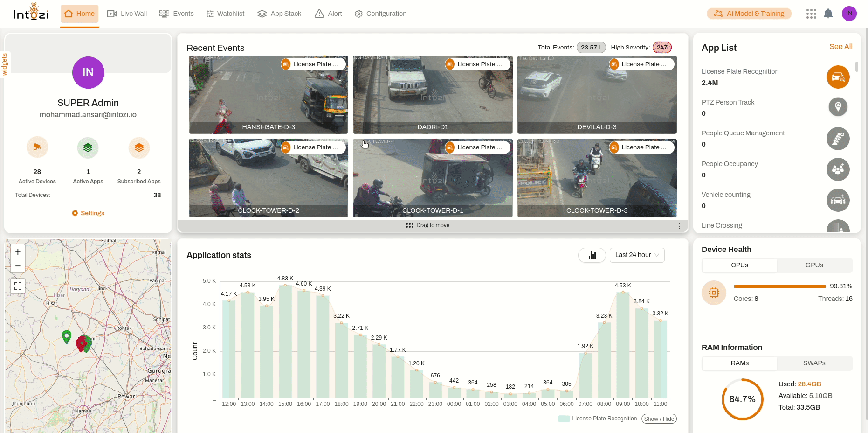Image resolution: width=868 pixels, height=433 pixels.
Task: Switch chart type using bar chart icon
Action: point(592,255)
